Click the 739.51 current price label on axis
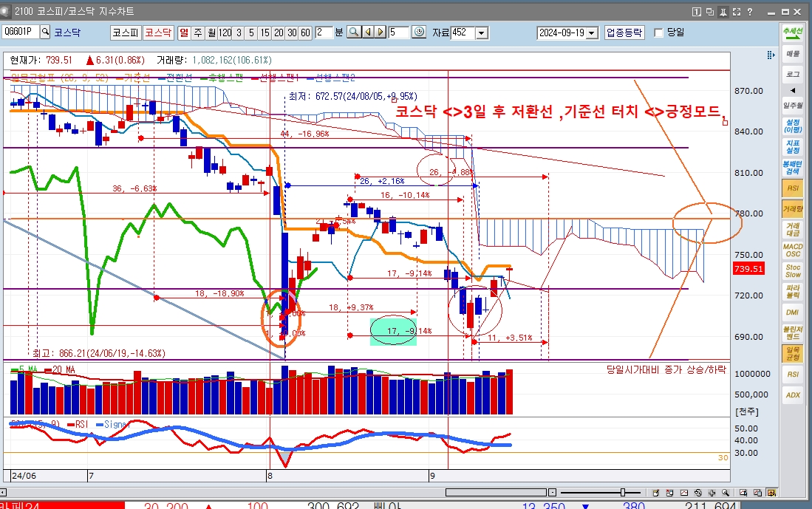This screenshot has height=509, width=812. pos(748,269)
